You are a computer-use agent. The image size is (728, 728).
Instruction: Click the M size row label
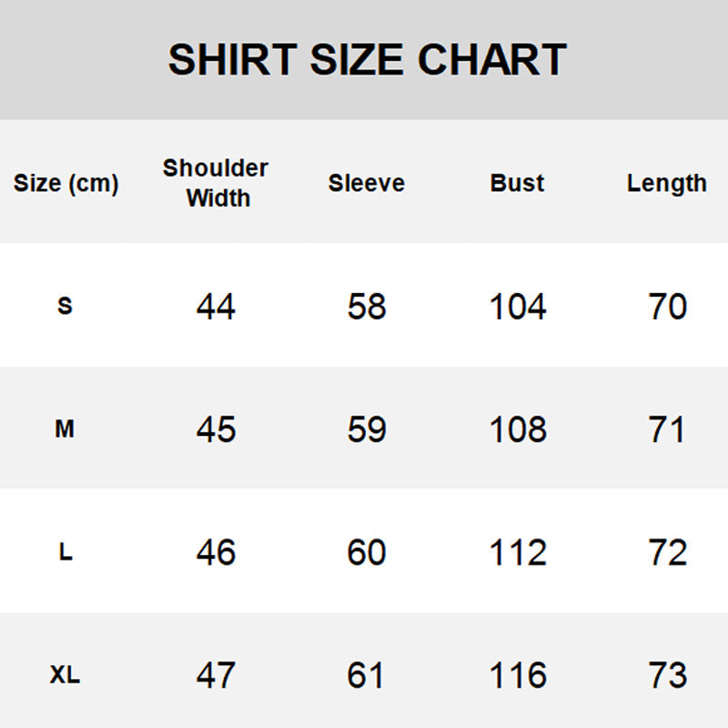pyautogui.click(x=65, y=430)
